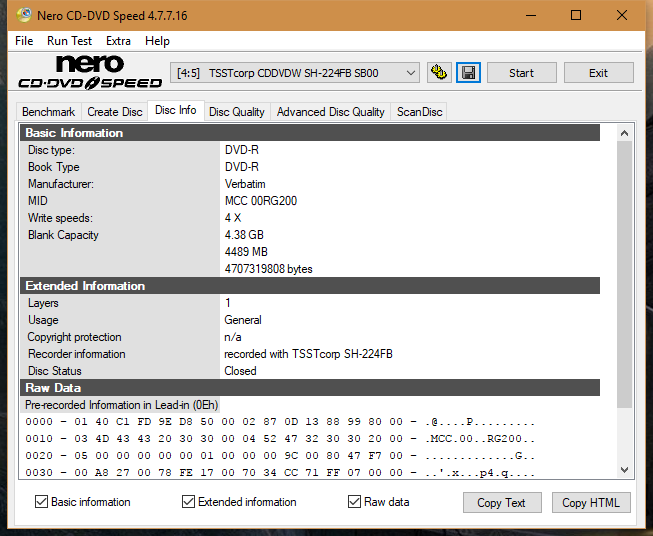Click the scrollbar down arrow
The width and height of the screenshot is (653, 536).
624,470
